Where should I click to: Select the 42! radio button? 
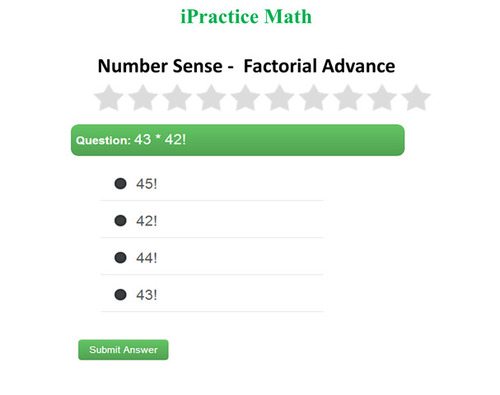(x=120, y=220)
